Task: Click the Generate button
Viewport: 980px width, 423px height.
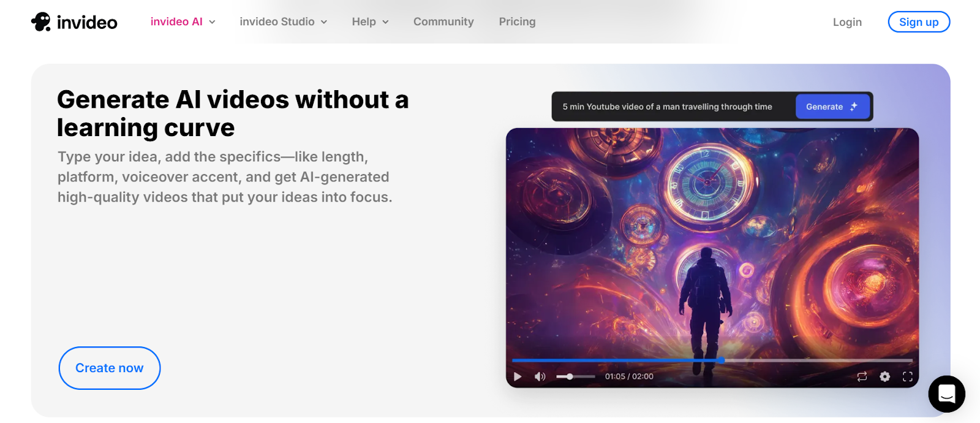Action: 832,107
